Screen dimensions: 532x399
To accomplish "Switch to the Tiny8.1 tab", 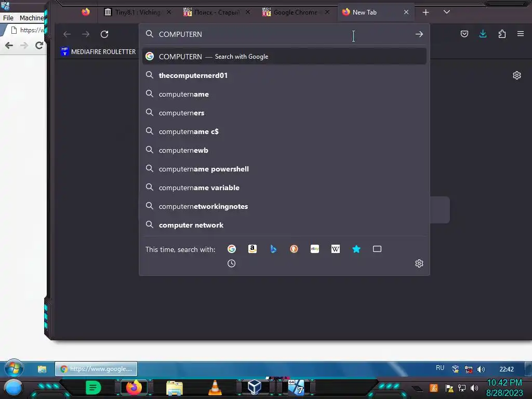I will [x=138, y=12].
